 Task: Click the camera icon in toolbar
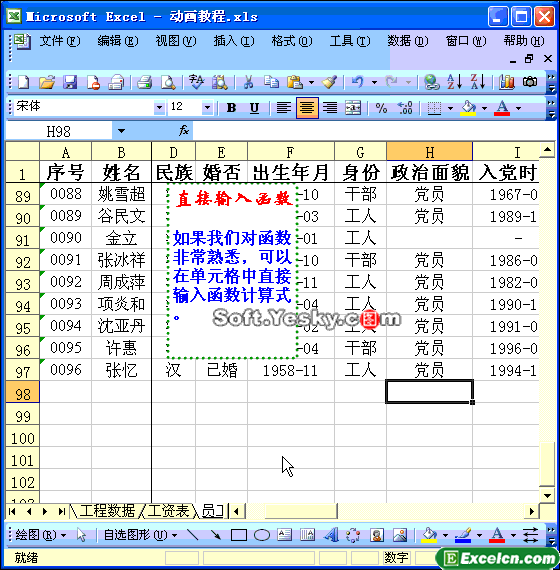[530, 82]
